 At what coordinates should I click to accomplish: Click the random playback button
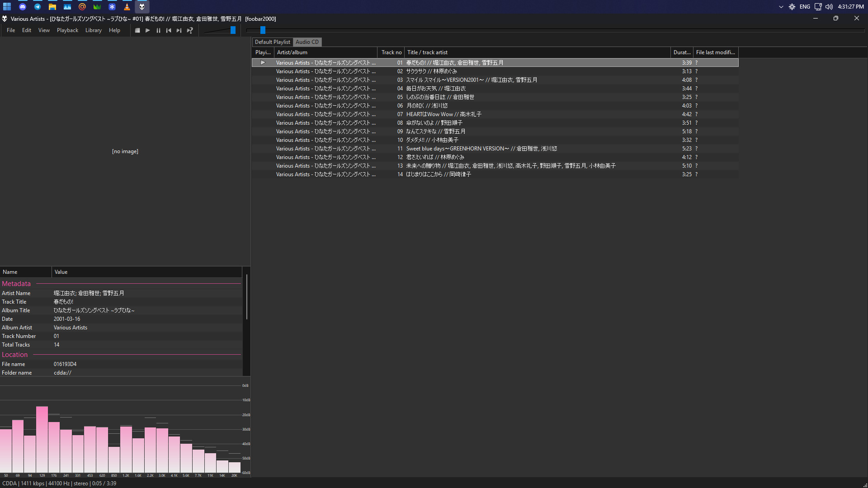tap(190, 30)
